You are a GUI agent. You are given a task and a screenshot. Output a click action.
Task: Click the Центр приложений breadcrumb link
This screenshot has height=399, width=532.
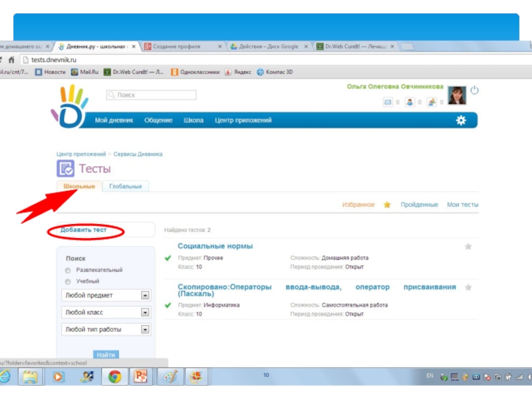click(81, 154)
